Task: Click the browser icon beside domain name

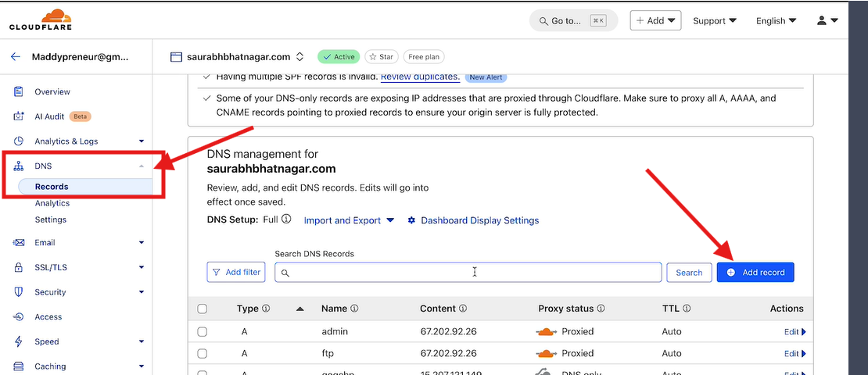Action: pyautogui.click(x=176, y=56)
